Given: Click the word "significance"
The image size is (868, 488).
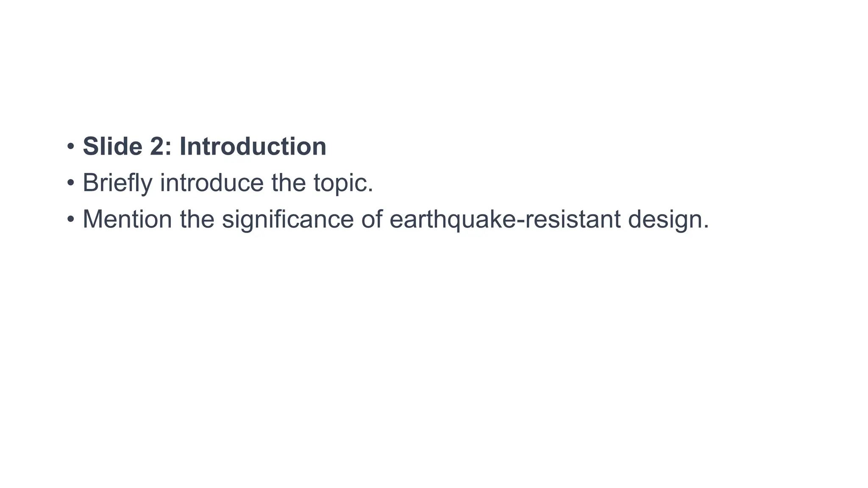Looking at the screenshot, I should (288, 219).
